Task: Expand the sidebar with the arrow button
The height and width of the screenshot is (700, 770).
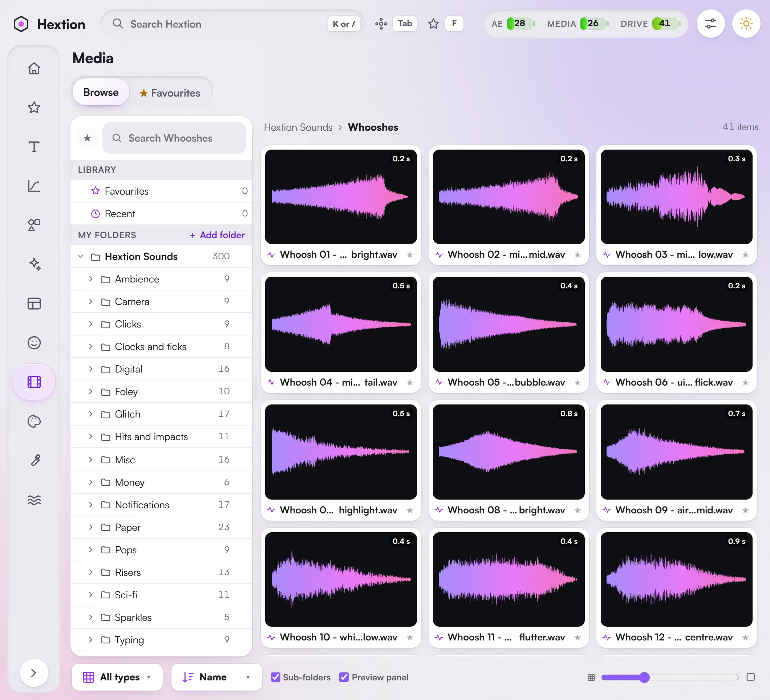Action: [34, 672]
